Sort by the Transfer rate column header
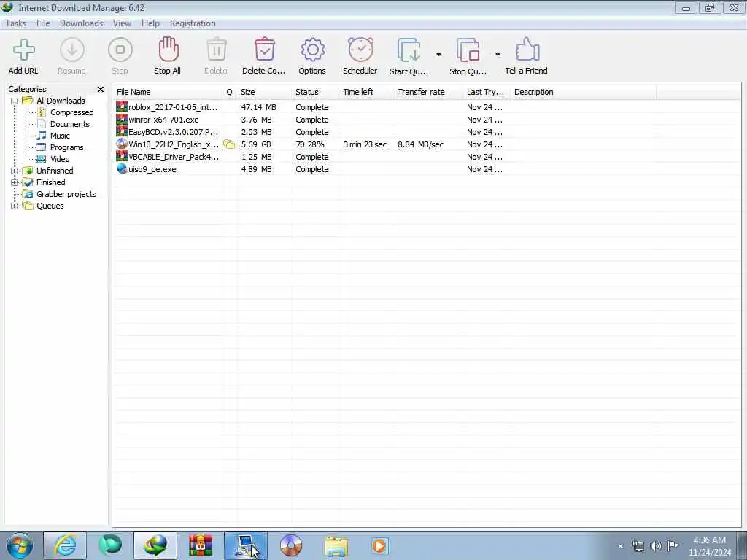Viewport: 747px width, 560px height. (428, 92)
